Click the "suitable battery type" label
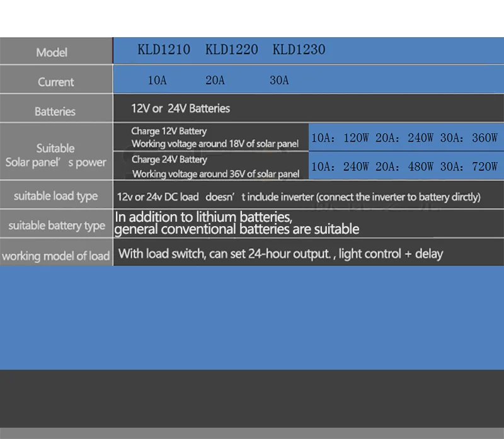Image resolution: width=504 pixels, height=439 pixels. click(x=57, y=225)
